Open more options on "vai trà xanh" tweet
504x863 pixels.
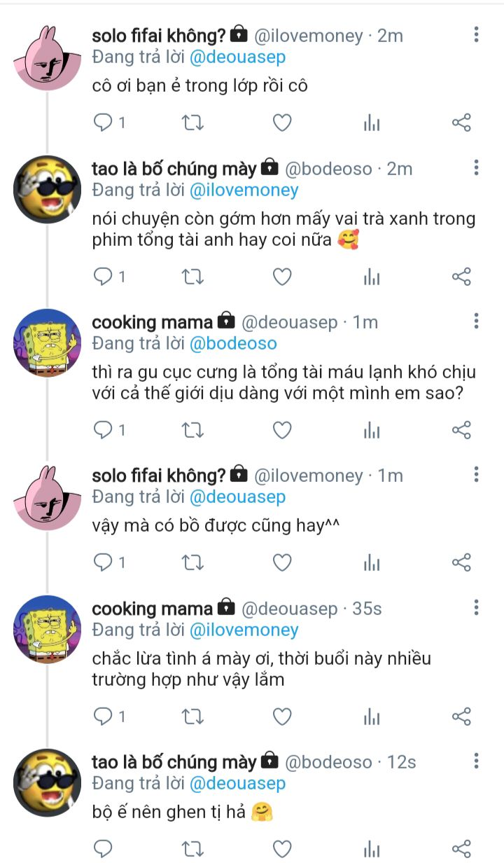(476, 167)
